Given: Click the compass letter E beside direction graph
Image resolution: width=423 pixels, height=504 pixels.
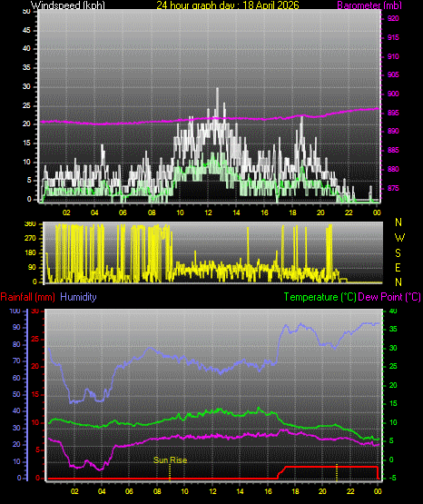Looking at the screenshot, I should click(398, 268).
